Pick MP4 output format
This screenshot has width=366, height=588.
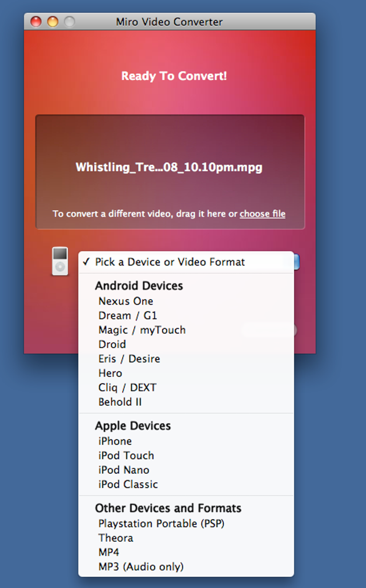(186, 552)
